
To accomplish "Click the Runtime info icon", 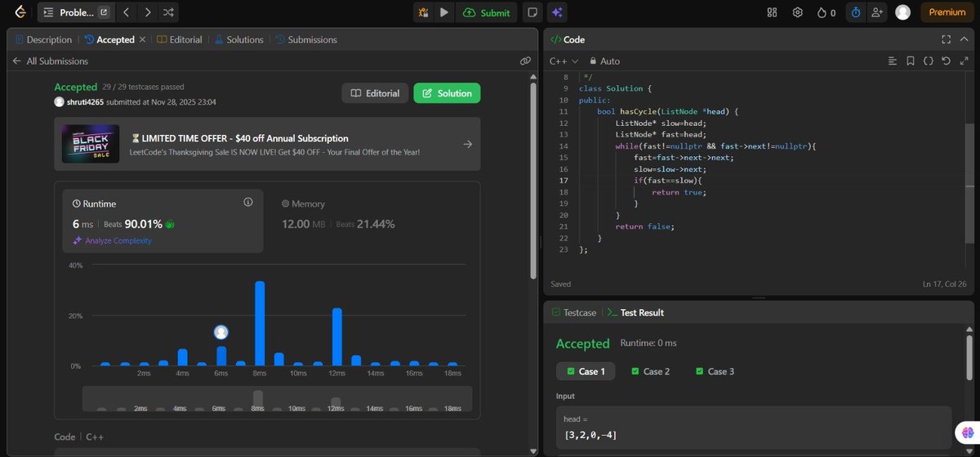I will point(248,202).
